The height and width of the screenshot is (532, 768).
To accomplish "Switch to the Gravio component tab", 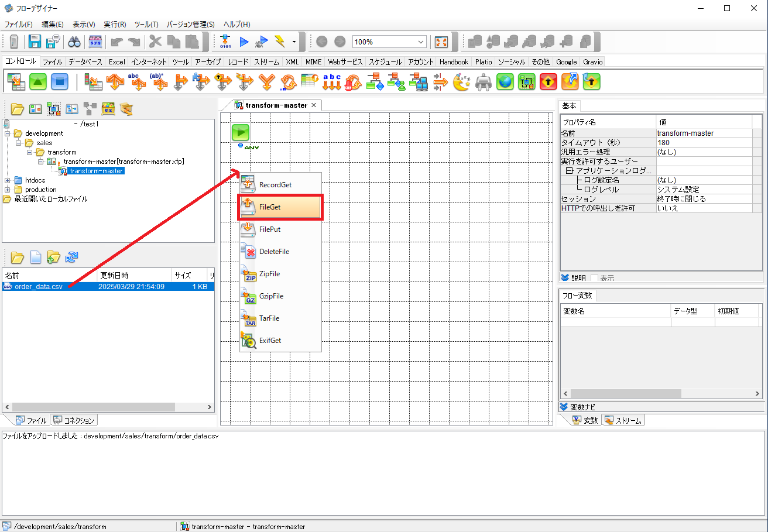I will 592,61.
